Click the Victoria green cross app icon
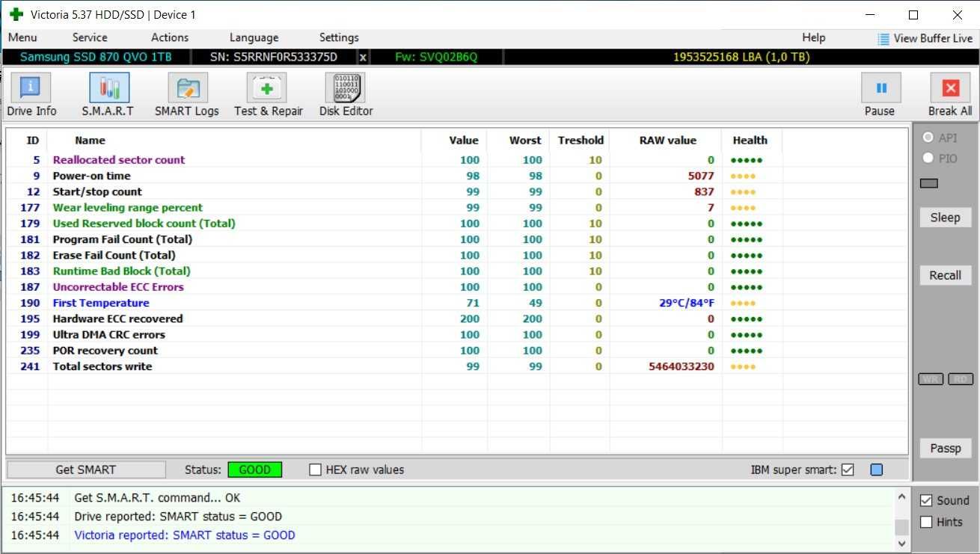This screenshot has height=554, width=980. [16, 14]
